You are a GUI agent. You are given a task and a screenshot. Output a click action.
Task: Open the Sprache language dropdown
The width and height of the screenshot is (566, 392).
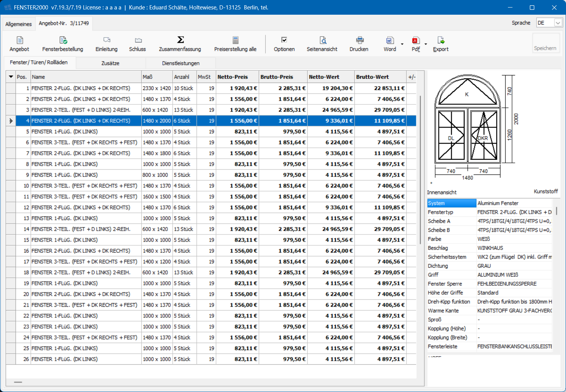point(558,23)
